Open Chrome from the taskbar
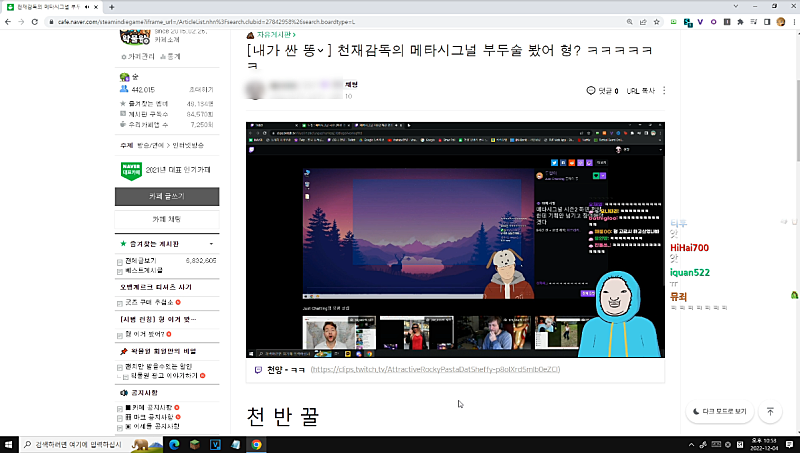 (x=257, y=444)
